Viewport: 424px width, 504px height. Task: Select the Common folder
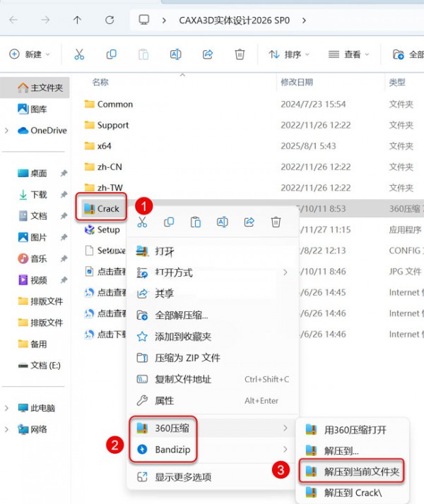coord(108,104)
